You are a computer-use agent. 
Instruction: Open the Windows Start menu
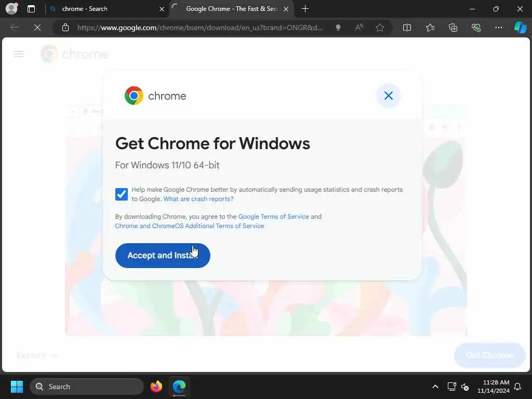[x=17, y=387]
